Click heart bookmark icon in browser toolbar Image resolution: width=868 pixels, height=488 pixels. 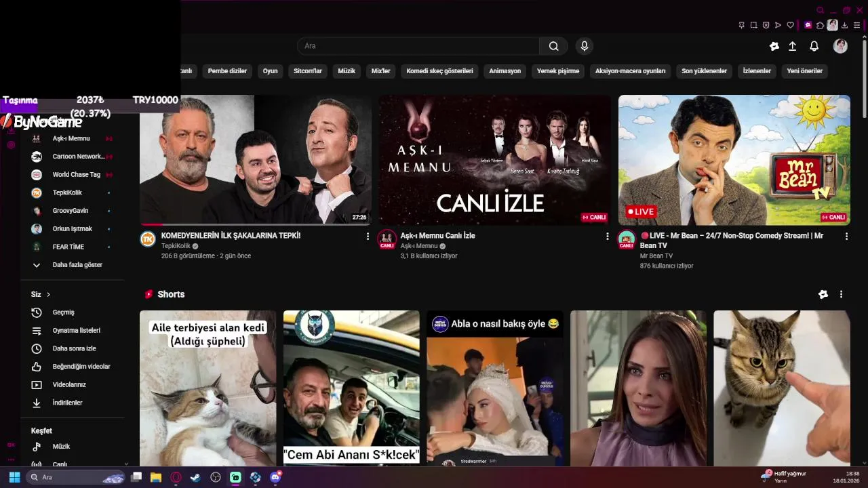tap(790, 25)
